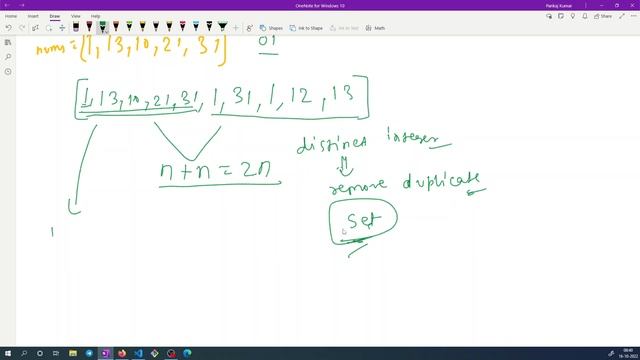Click the Ink to Text button
This screenshot has height=360, width=640.
pyautogui.click(x=344, y=28)
